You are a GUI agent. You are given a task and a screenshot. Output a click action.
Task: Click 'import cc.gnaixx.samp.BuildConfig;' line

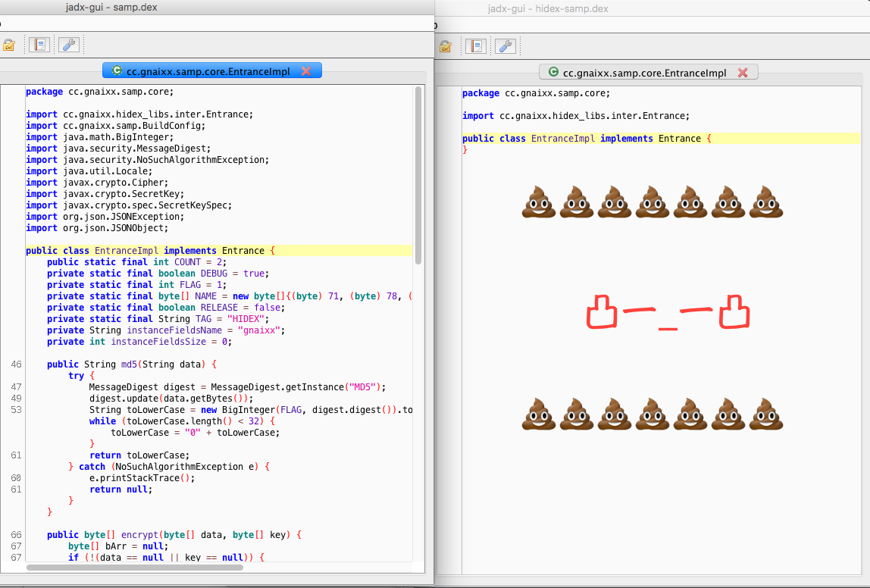point(116,126)
